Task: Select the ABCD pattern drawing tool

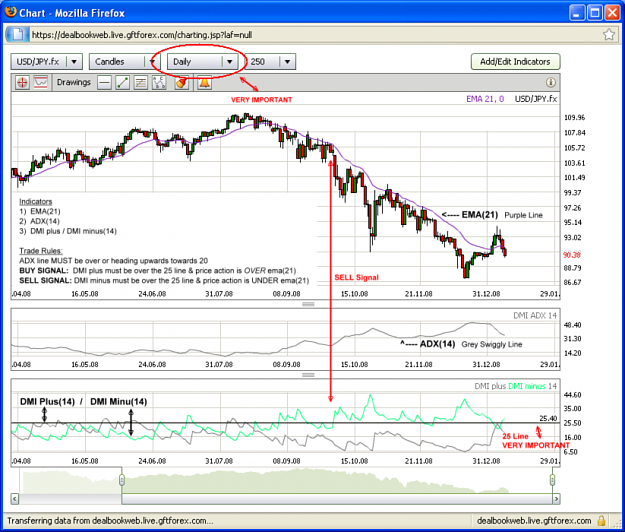Action: [x=159, y=83]
